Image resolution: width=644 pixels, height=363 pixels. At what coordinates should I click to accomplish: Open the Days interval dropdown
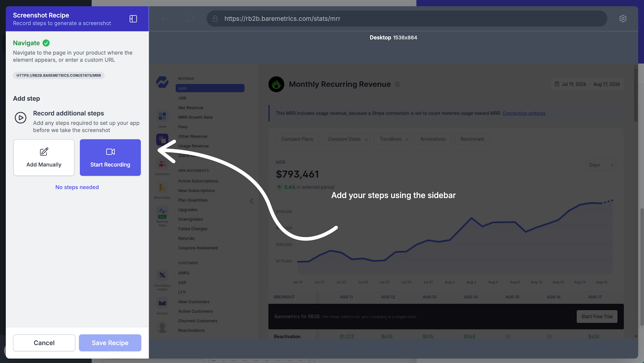(x=601, y=165)
